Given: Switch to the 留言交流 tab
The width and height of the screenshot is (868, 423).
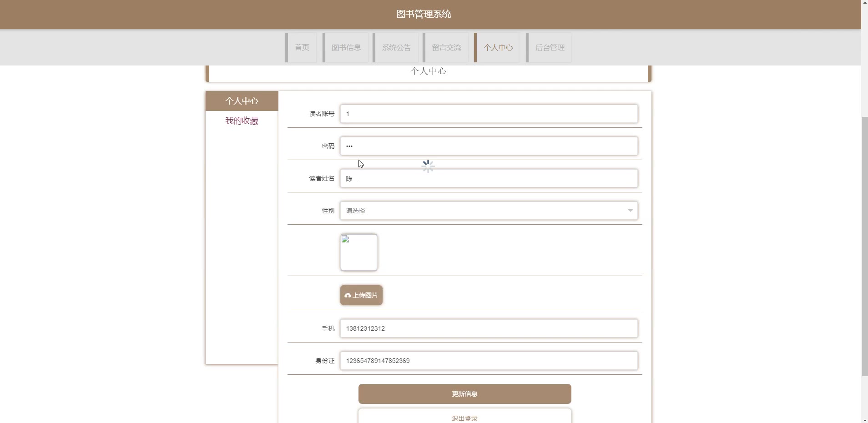Looking at the screenshot, I should pos(446,47).
